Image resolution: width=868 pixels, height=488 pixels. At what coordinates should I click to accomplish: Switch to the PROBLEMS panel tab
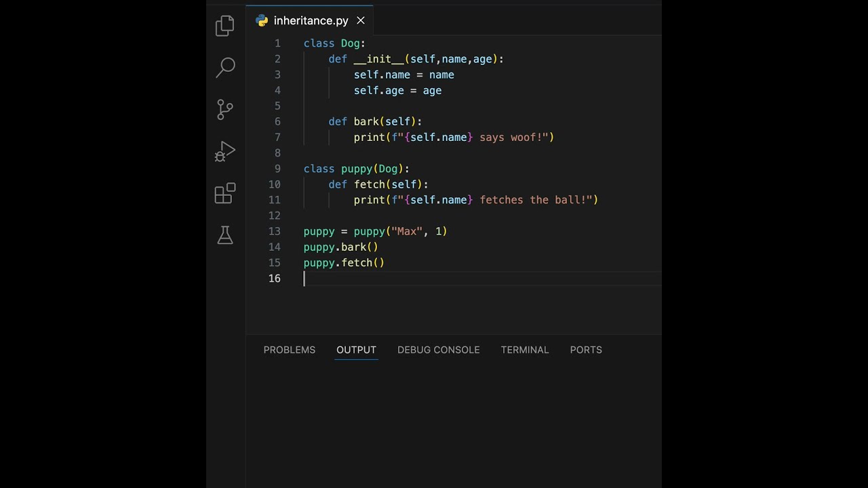[290, 350]
